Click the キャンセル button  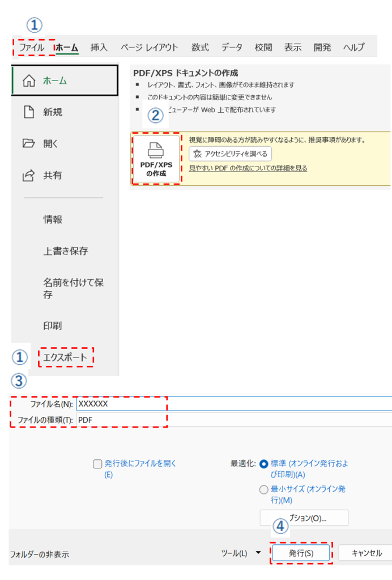click(x=366, y=553)
